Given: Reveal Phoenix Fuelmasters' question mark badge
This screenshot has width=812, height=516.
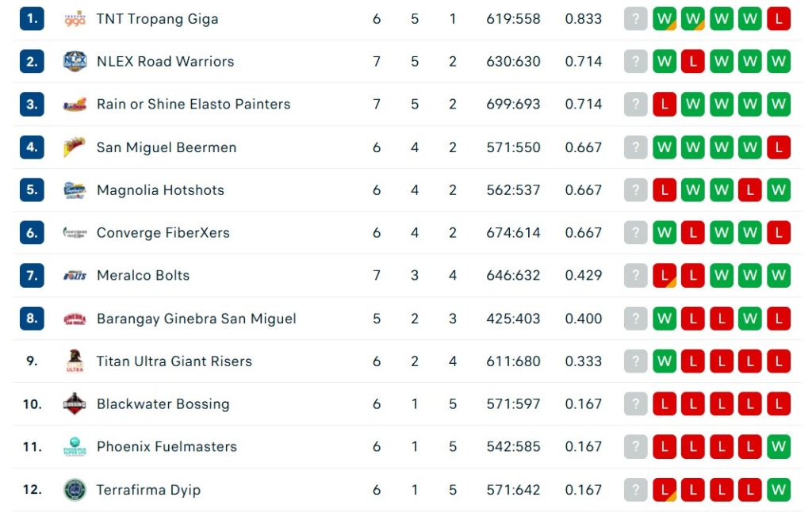Looking at the screenshot, I should [x=634, y=446].
